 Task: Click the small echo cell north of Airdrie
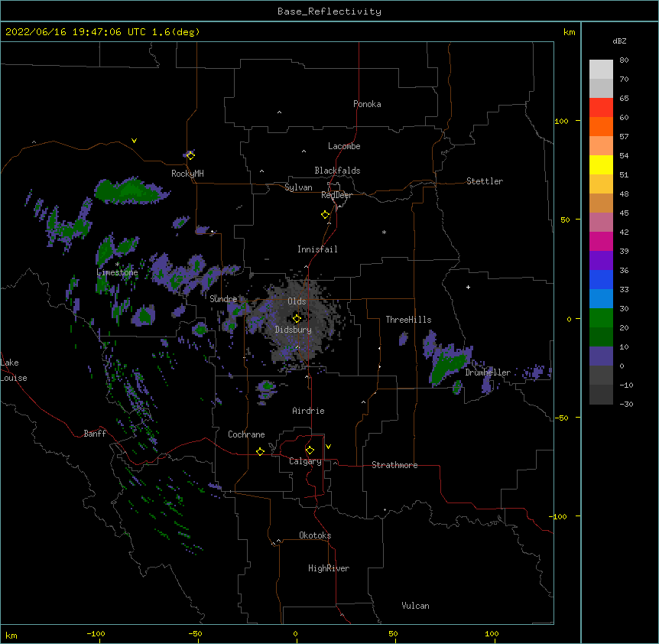coord(267,389)
